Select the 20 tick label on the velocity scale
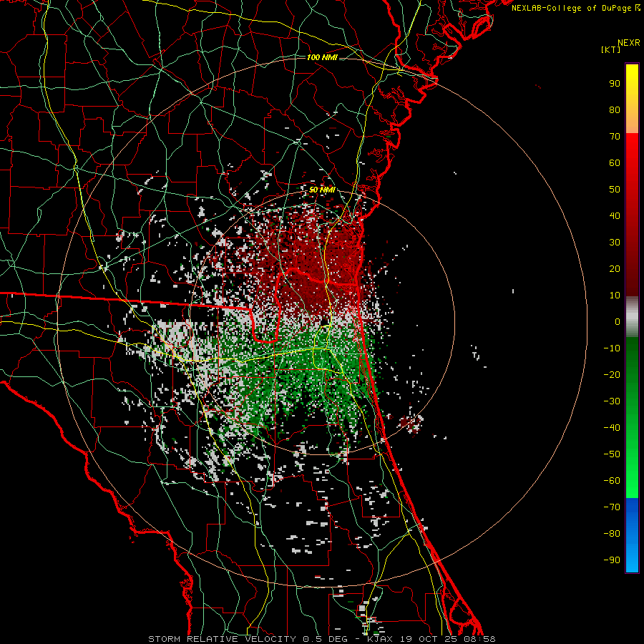 (615, 269)
